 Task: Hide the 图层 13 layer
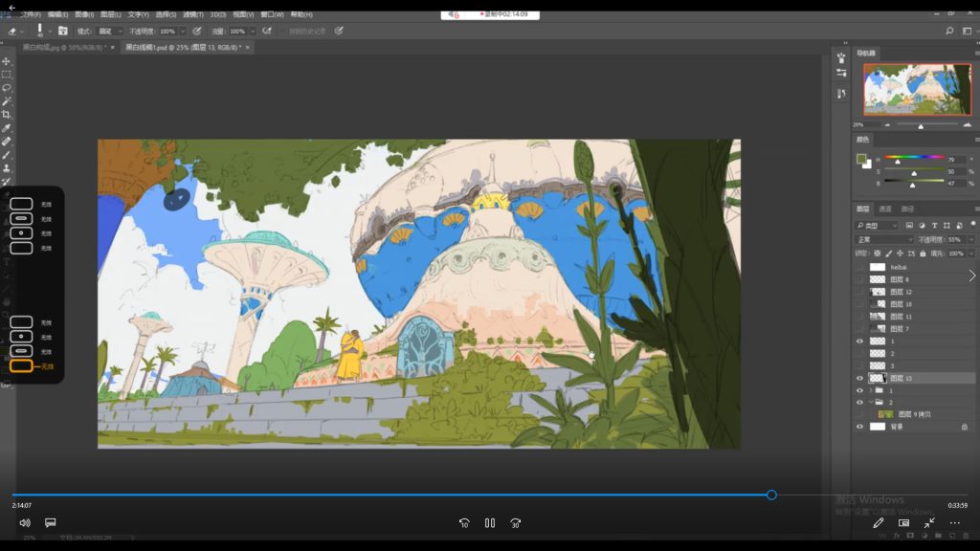[859, 379]
